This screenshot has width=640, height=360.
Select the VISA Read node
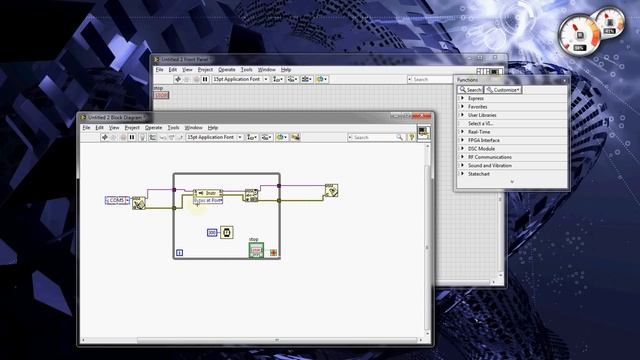251,195
